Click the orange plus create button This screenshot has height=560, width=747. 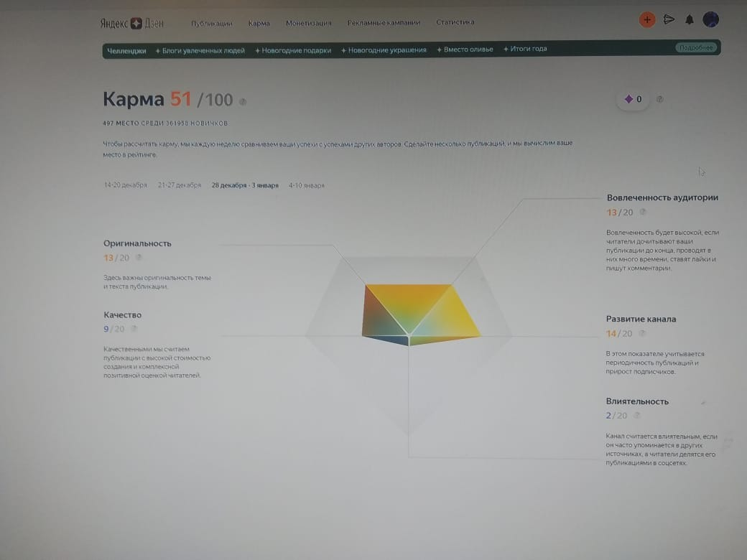tap(646, 19)
